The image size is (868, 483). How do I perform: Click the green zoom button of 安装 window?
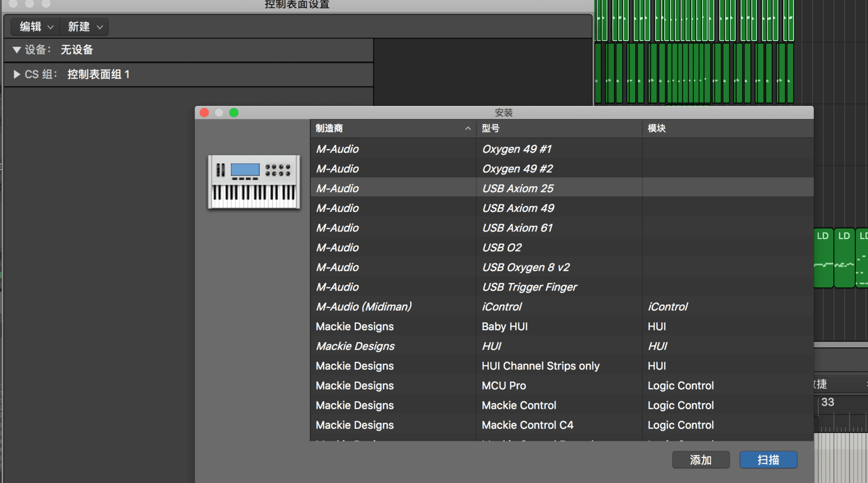pyautogui.click(x=234, y=113)
